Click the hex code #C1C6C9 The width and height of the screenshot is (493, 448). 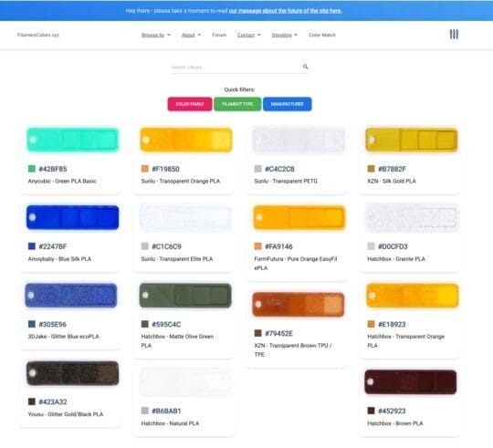(x=167, y=246)
